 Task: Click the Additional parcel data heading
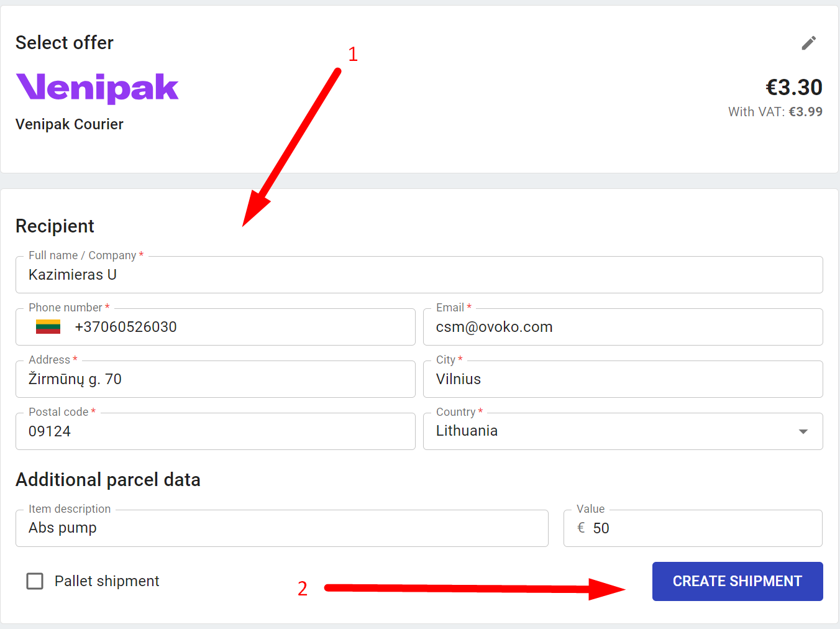pos(108,480)
